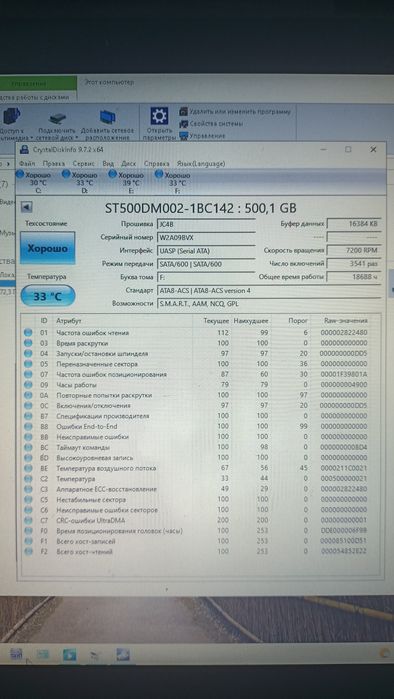Click Режим передачи field SATA/600 | SATA/600
The image size is (394, 699).
[206, 264]
